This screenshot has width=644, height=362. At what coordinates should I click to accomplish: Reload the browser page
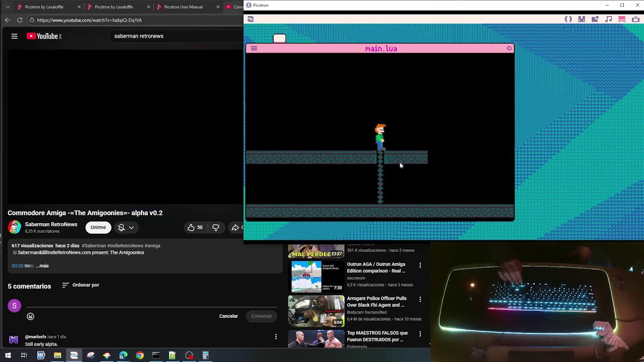[20, 20]
